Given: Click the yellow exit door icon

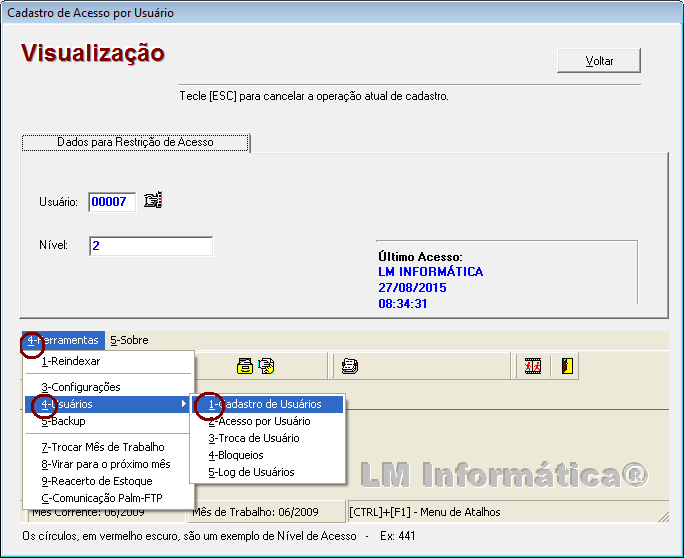Looking at the screenshot, I should (565, 366).
